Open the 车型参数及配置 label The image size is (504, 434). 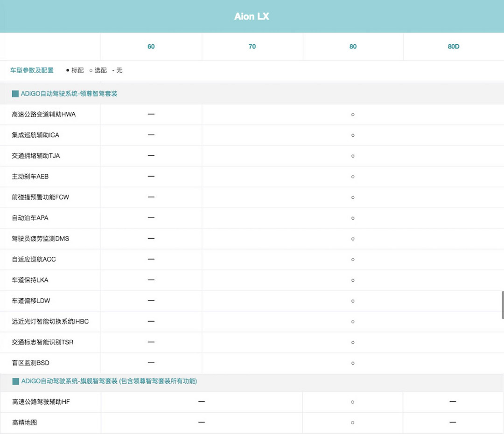point(32,70)
